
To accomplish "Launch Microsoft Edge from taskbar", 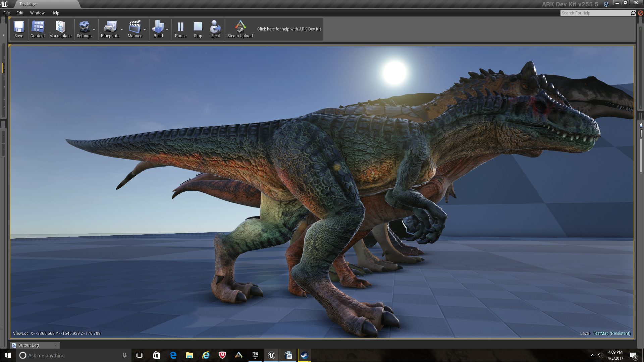I will 173,355.
